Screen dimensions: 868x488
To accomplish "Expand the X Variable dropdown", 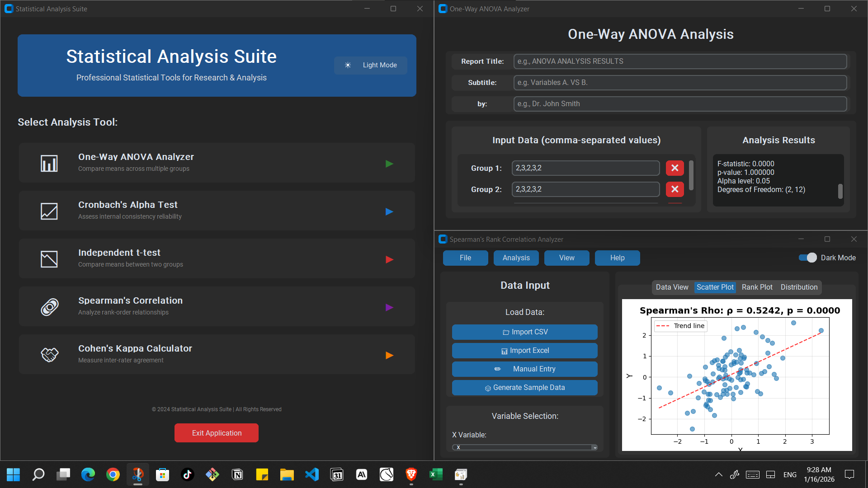I will click(x=594, y=447).
